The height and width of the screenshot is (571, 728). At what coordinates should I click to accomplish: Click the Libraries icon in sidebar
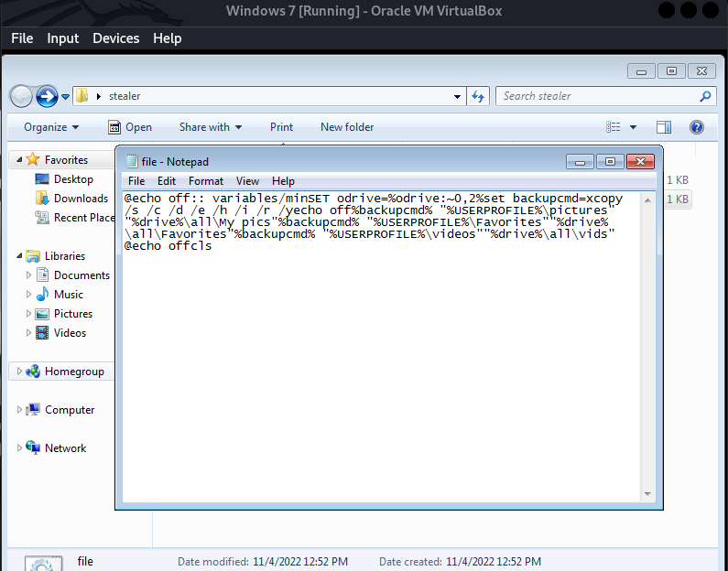(33, 256)
